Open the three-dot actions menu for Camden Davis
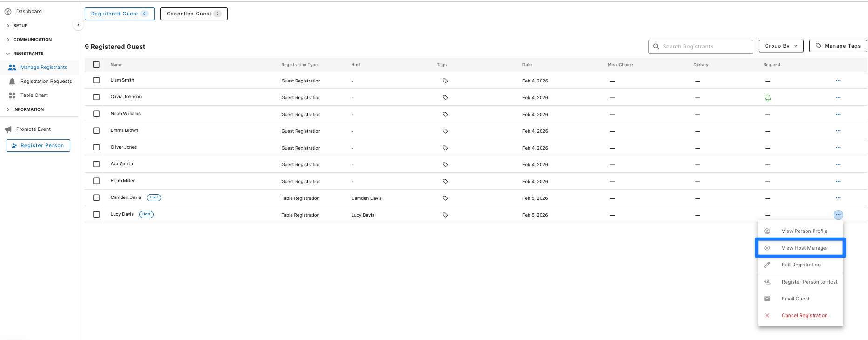 click(838, 198)
